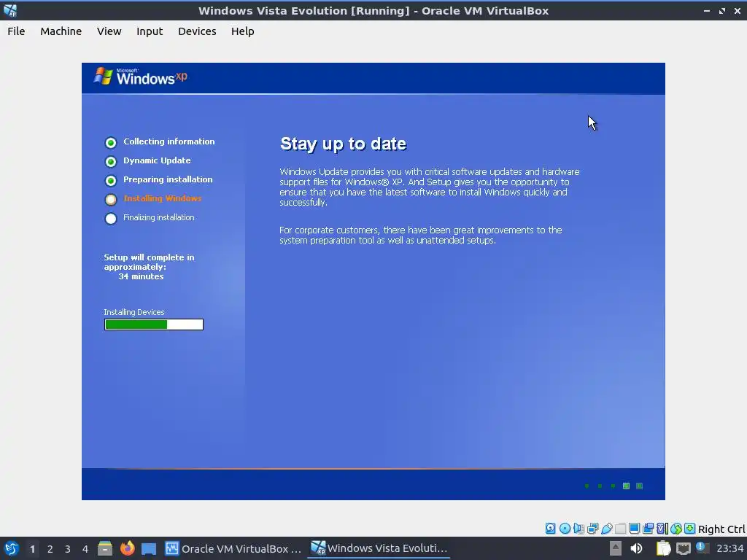Click the Dynamic Update step indicator

(x=111, y=161)
